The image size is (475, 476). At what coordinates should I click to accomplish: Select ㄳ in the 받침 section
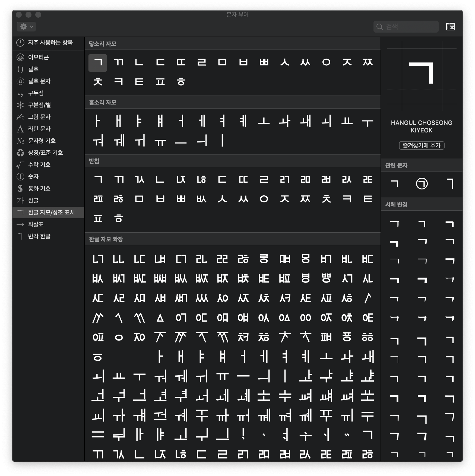139,180
